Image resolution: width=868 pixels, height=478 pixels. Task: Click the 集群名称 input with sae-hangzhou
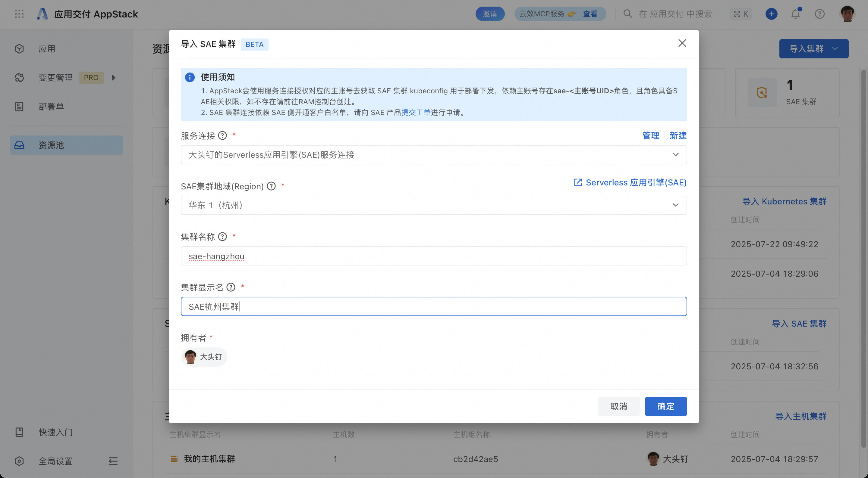click(434, 256)
